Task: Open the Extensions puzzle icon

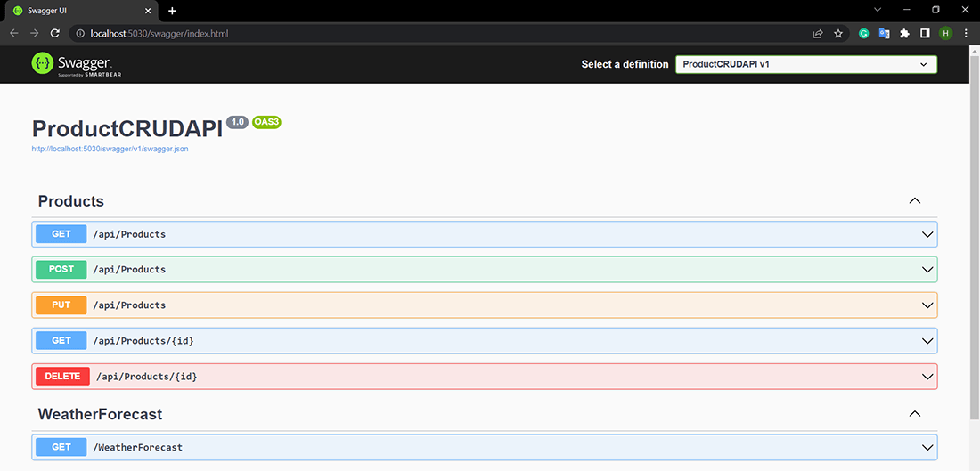Action: coord(904,34)
